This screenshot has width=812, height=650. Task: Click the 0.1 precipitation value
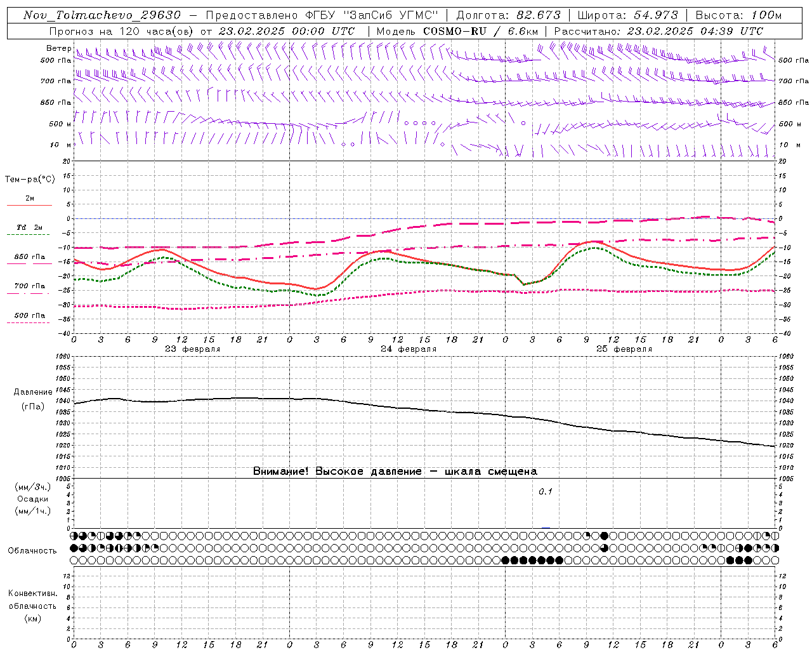pos(546,492)
